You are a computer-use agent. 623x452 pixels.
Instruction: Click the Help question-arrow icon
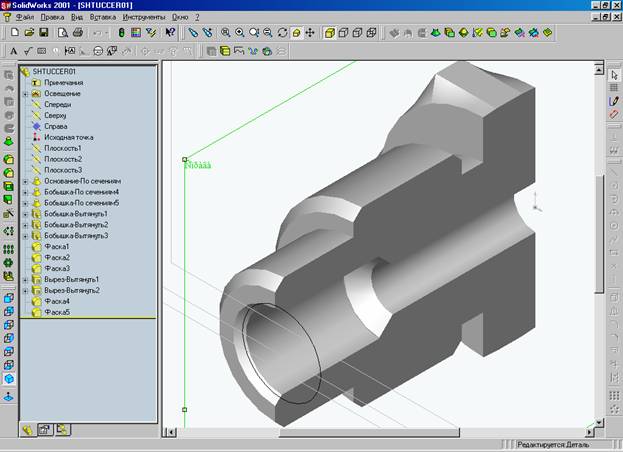pos(170,33)
